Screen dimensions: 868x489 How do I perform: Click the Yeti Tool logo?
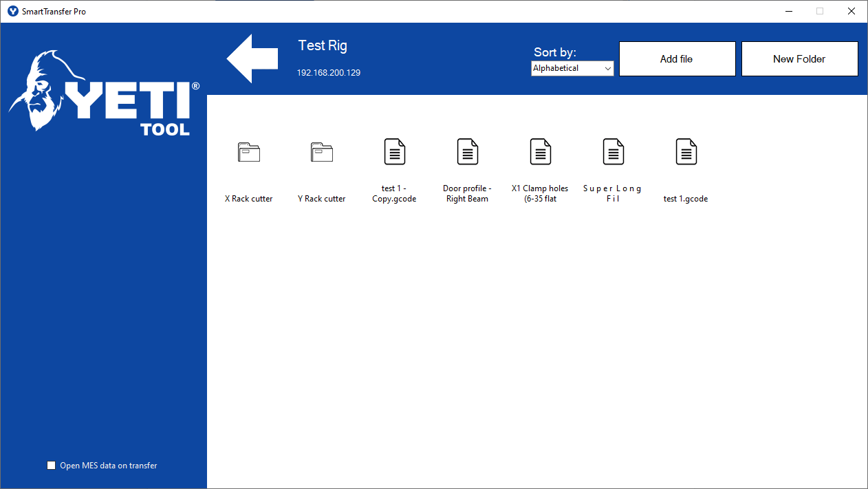pos(105,92)
